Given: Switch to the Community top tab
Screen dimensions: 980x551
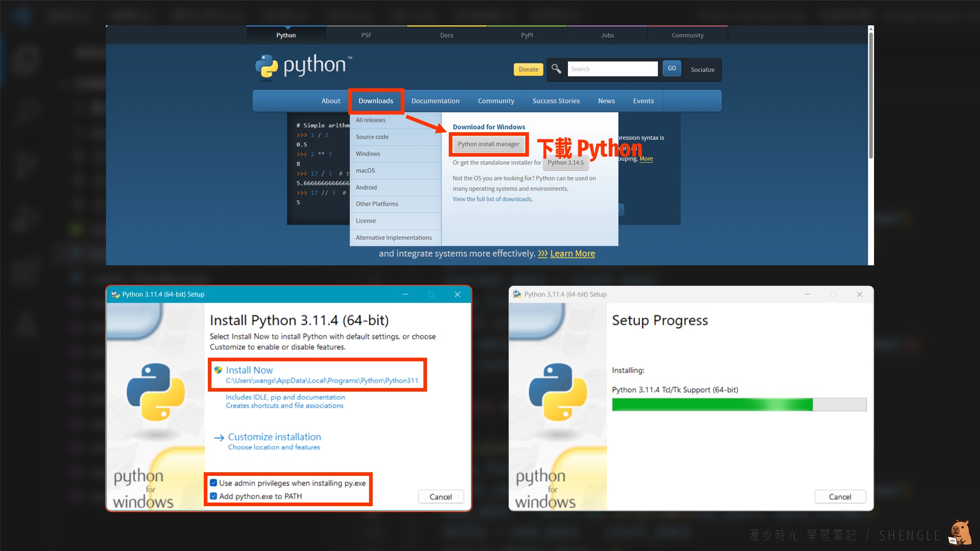Looking at the screenshot, I should (687, 35).
